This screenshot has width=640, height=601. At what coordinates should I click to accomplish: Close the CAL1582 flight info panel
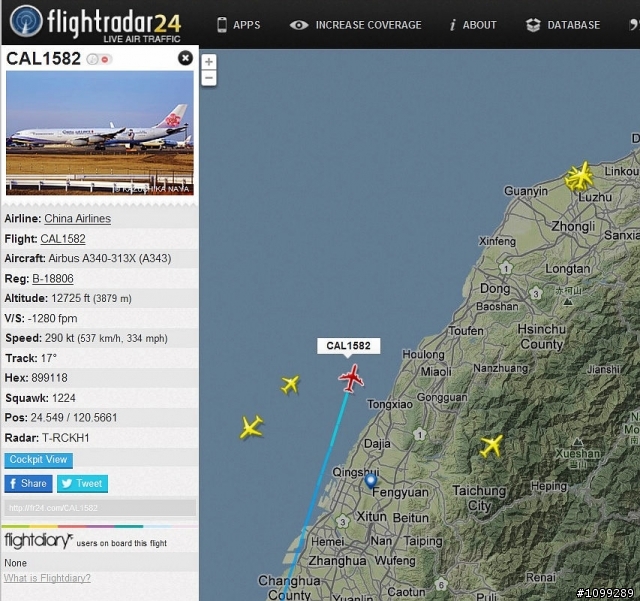pos(185,58)
